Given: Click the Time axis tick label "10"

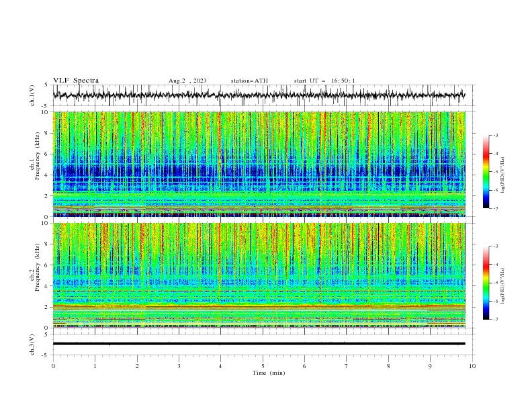Looking at the screenshot, I should (x=472, y=366).
